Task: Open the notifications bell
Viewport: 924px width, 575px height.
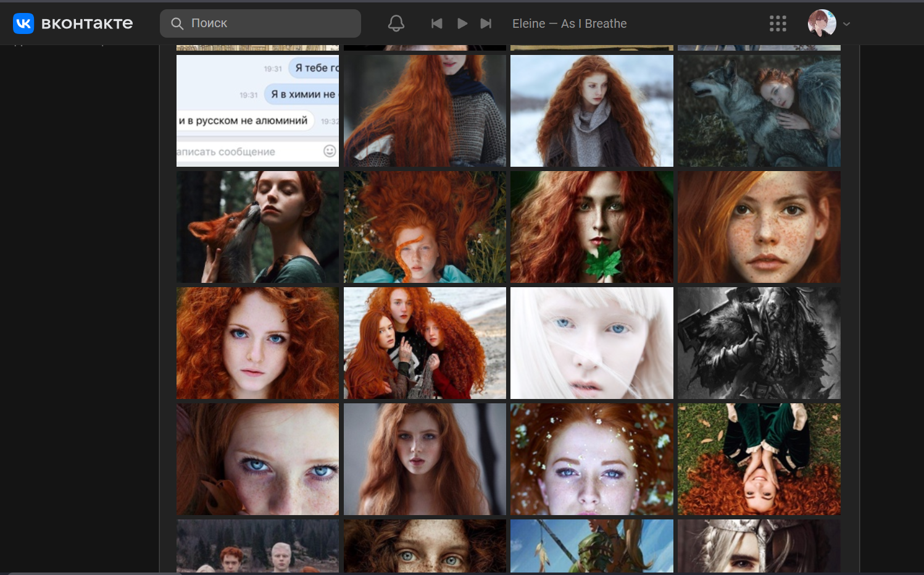Action: (396, 23)
